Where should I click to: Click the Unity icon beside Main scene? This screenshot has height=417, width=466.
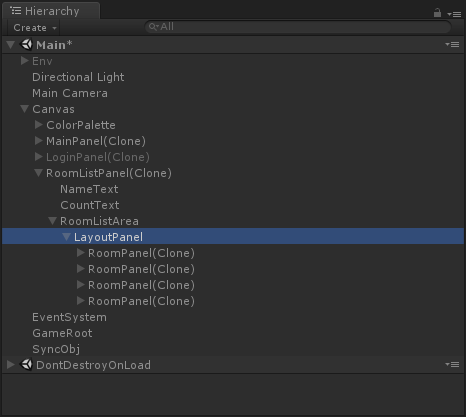coord(26,44)
